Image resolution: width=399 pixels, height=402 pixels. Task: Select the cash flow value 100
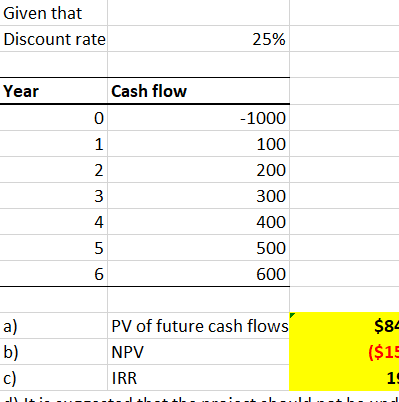pos(199,144)
